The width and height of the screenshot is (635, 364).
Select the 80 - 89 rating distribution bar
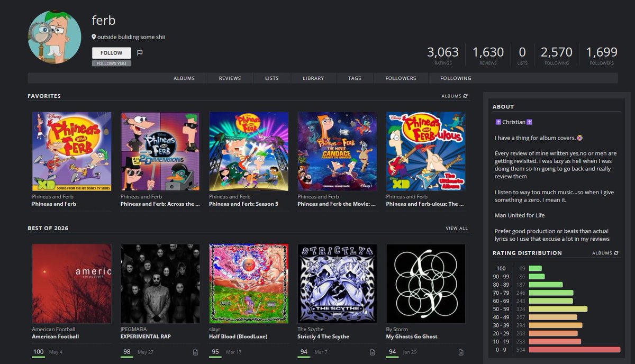tap(546, 285)
